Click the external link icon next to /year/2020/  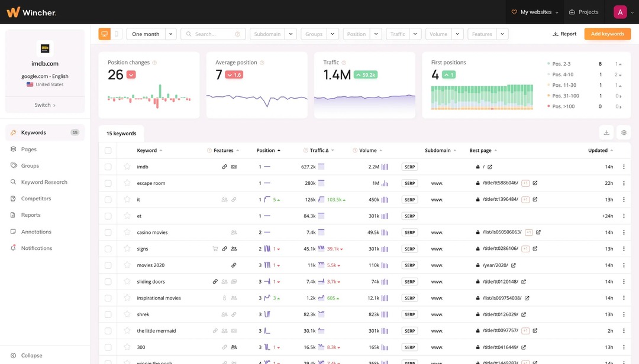pyautogui.click(x=513, y=265)
